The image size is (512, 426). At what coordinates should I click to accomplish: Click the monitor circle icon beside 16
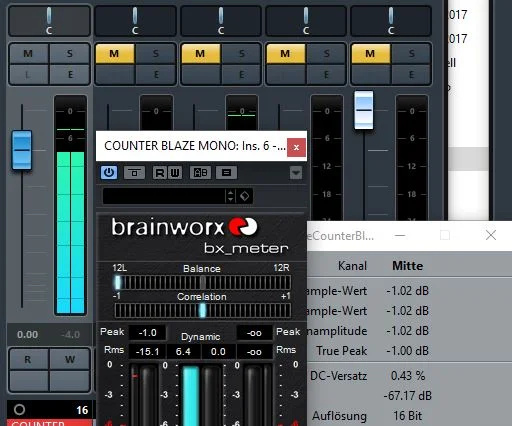click(x=20, y=410)
